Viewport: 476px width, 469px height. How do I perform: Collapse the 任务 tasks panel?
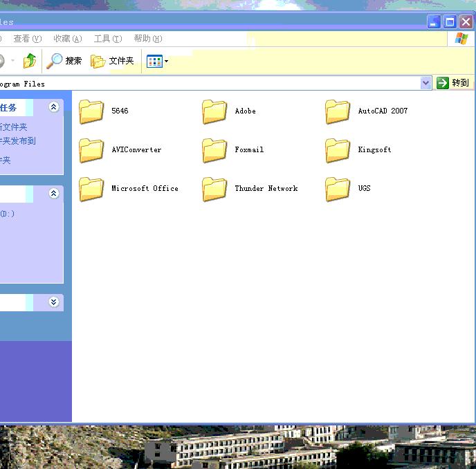click(x=54, y=107)
